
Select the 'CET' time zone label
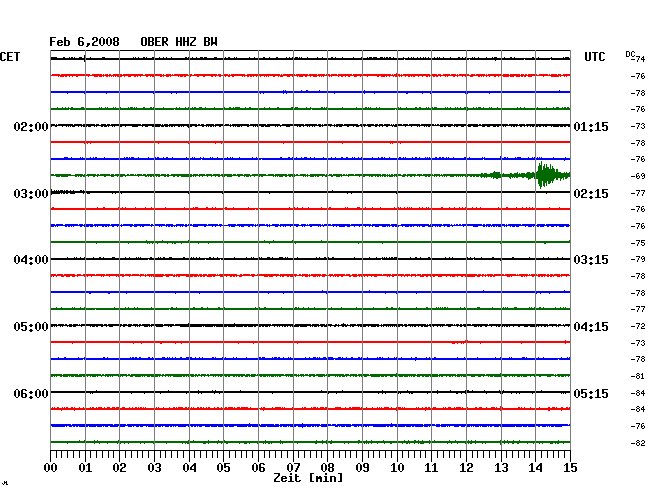pos(10,57)
